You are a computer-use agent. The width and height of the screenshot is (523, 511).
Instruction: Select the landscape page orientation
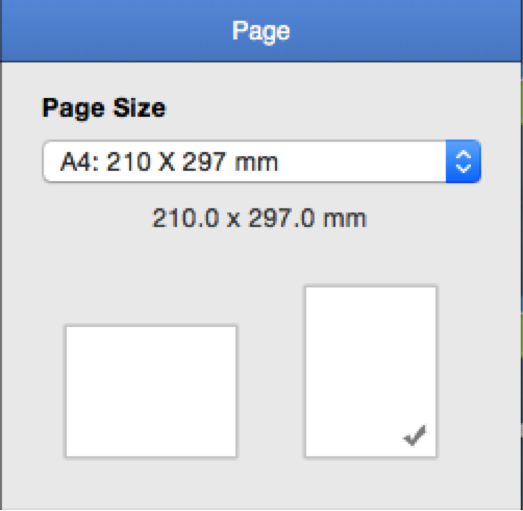151,392
